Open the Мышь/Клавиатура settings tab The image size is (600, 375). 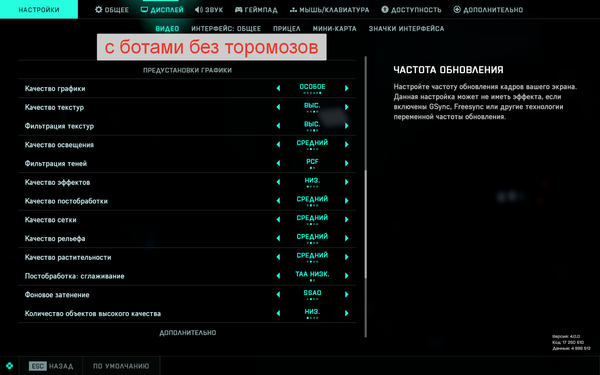pos(329,10)
